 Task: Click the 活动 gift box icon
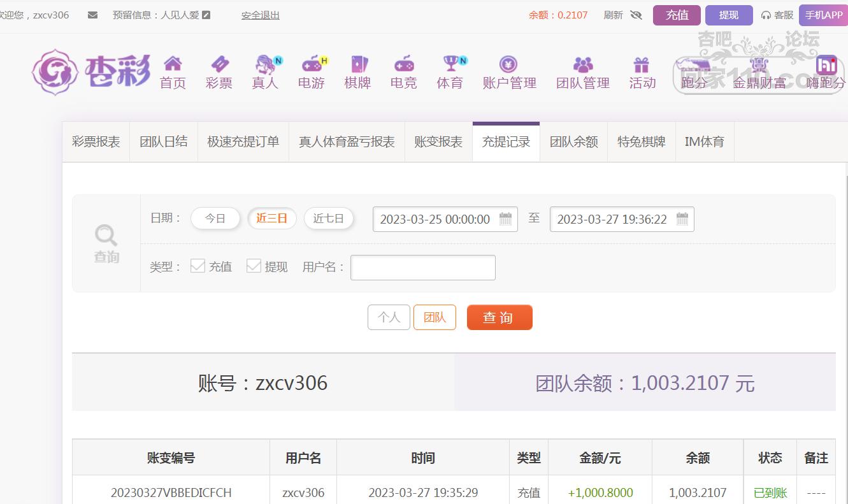[641, 64]
